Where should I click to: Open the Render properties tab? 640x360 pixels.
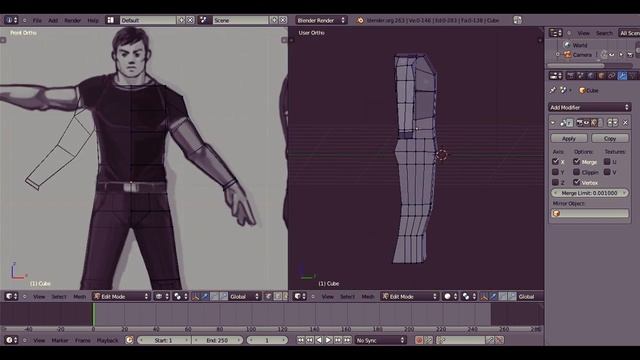tap(570, 76)
